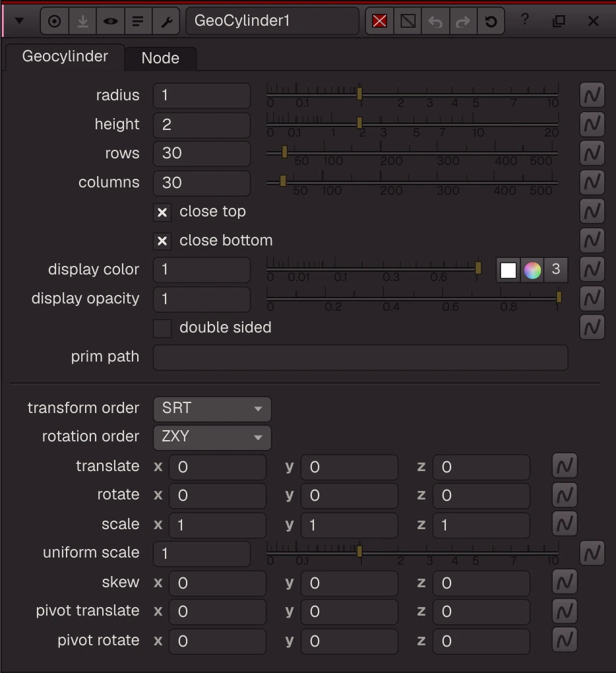The image size is (616, 673).
Task: Open double sided animation curve button
Action: click(x=592, y=327)
